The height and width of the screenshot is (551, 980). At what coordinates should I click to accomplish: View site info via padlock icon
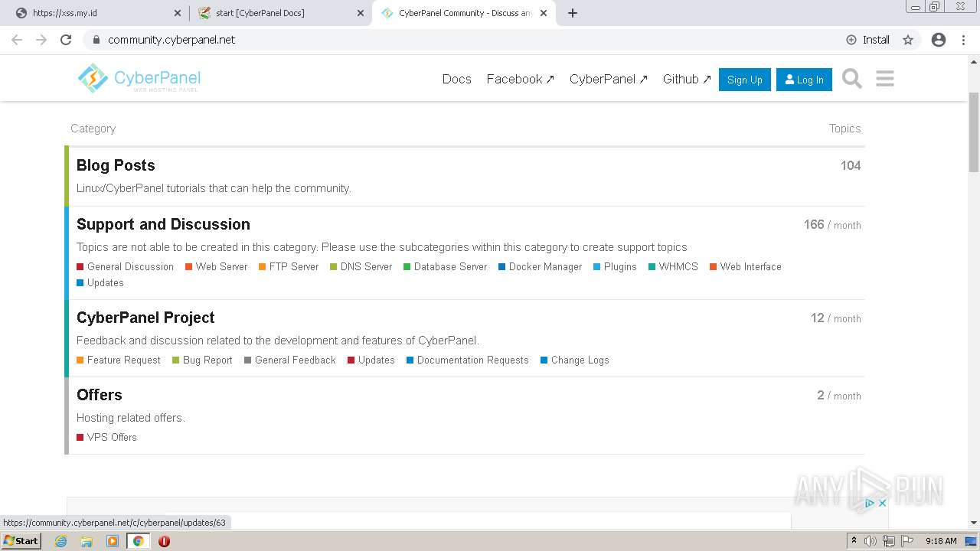pyautogui.click(x=96, y=40)
